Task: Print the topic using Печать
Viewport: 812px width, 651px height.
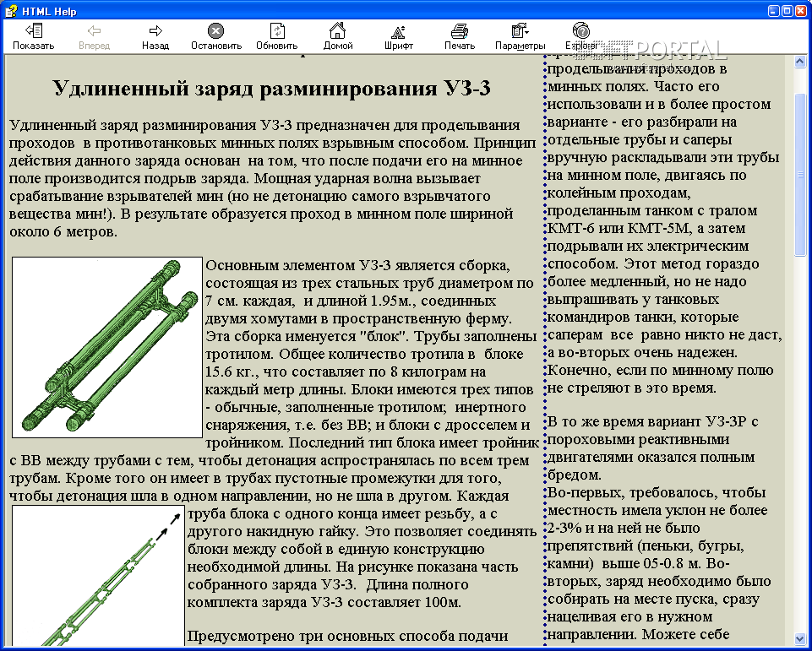Action: (x=460, y=36)
